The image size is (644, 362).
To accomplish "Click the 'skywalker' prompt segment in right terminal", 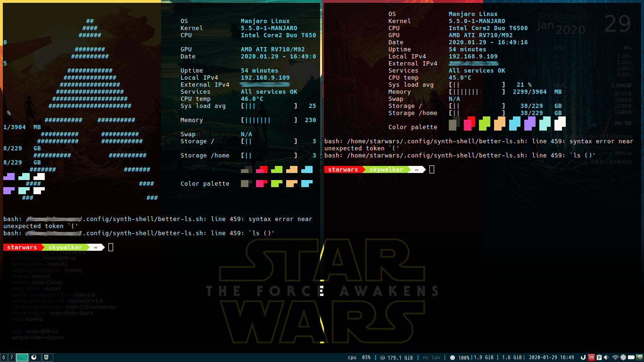I will [386, 170].
